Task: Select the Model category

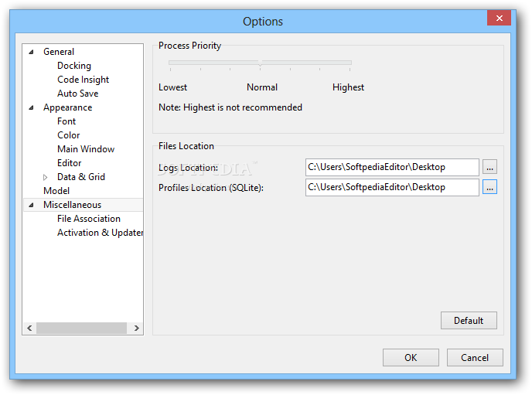Action: pos(56,191)
